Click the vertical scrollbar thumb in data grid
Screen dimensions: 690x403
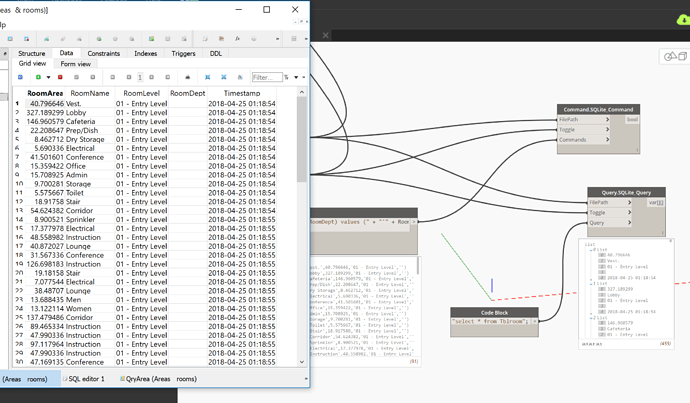click(302, 139)
